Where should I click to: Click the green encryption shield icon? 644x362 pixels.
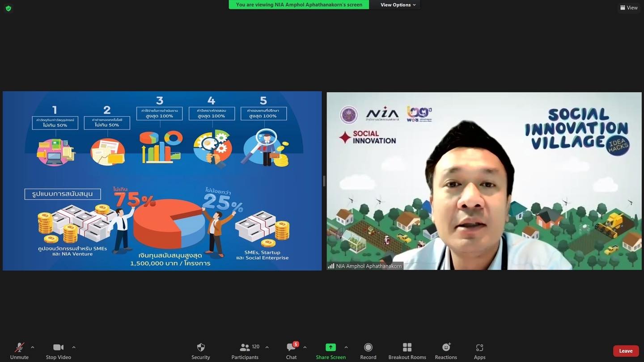click(x=8, y=8)
